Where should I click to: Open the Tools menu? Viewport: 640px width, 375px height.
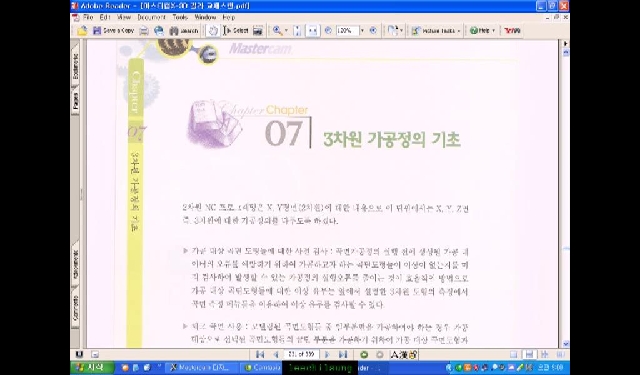coord(180,18)
